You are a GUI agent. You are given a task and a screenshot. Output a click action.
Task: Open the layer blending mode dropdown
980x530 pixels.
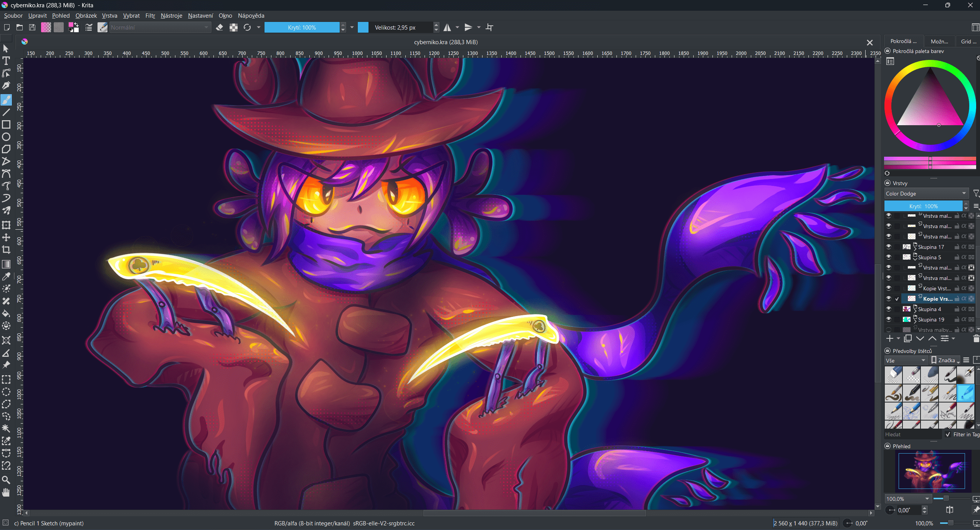[x=925, y=193]
